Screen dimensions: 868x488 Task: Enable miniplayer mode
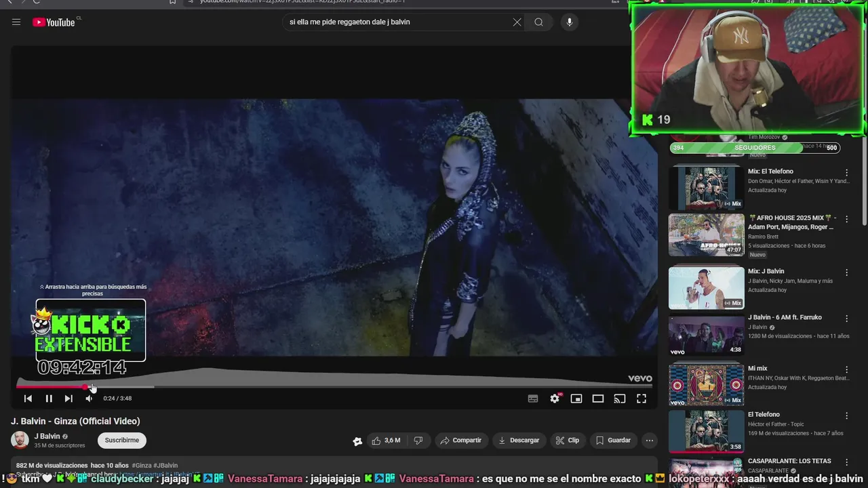click(576, 399)
